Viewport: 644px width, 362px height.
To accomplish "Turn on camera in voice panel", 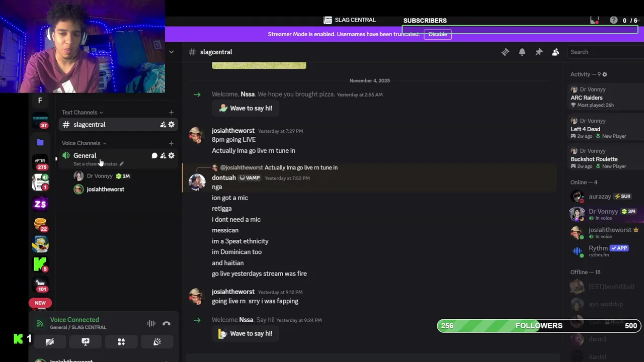I will (50, 342).
